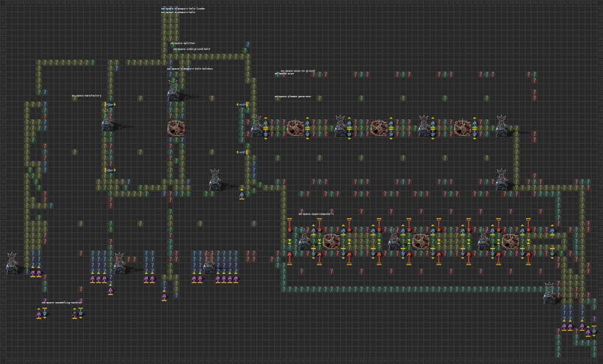This screenshot has width=603, height=364.
Task: Select the se-space-assembling-machine label
Action: [61, 302]
